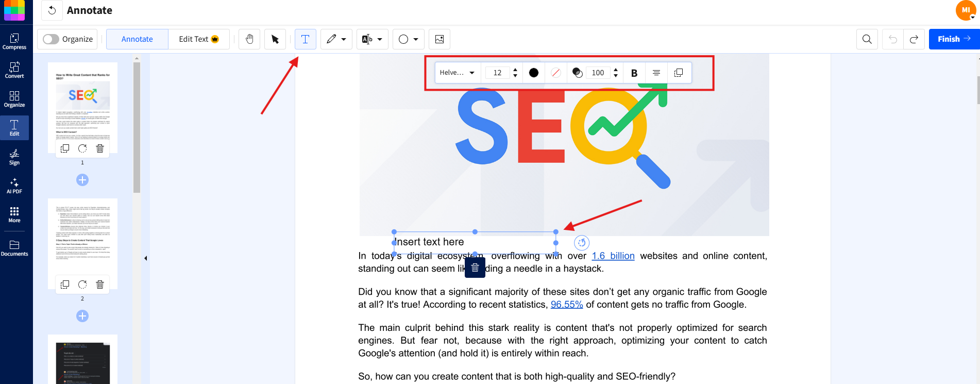Screen dimensions: 980x384
Task: Click inside the 'Insert text here' box
Action: click(474, 242)
